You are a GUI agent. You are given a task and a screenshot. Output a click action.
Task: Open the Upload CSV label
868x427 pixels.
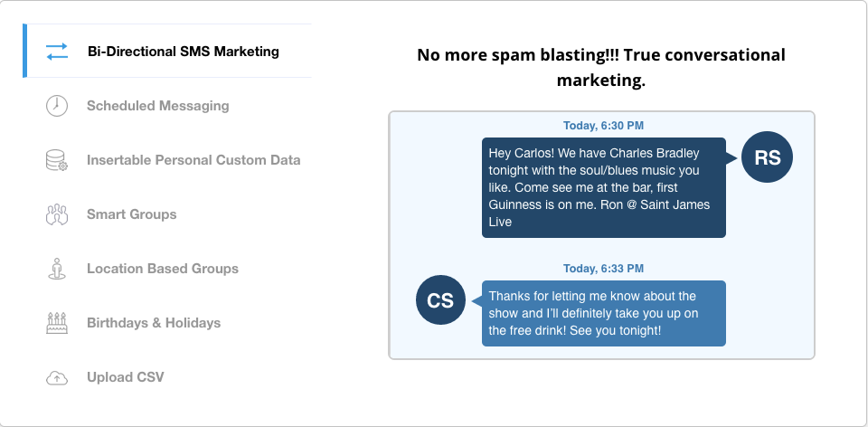[126, 377]
